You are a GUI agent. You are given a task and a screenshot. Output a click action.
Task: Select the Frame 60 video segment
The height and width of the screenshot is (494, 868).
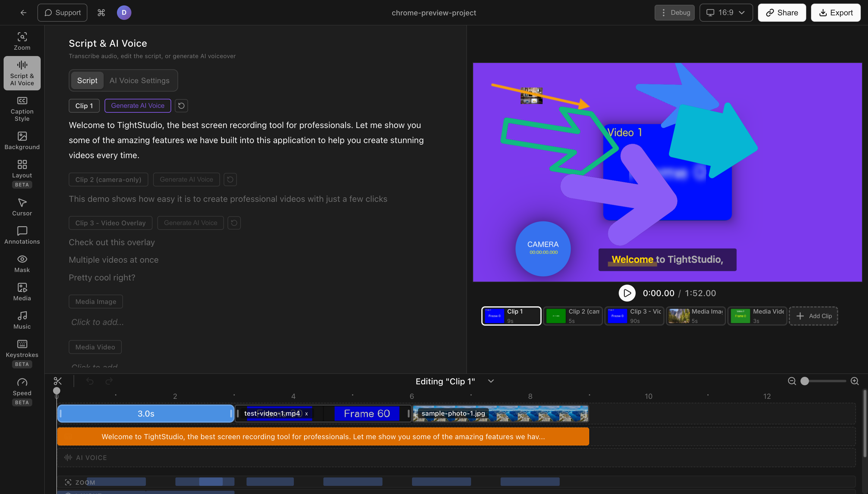[367, 414]
